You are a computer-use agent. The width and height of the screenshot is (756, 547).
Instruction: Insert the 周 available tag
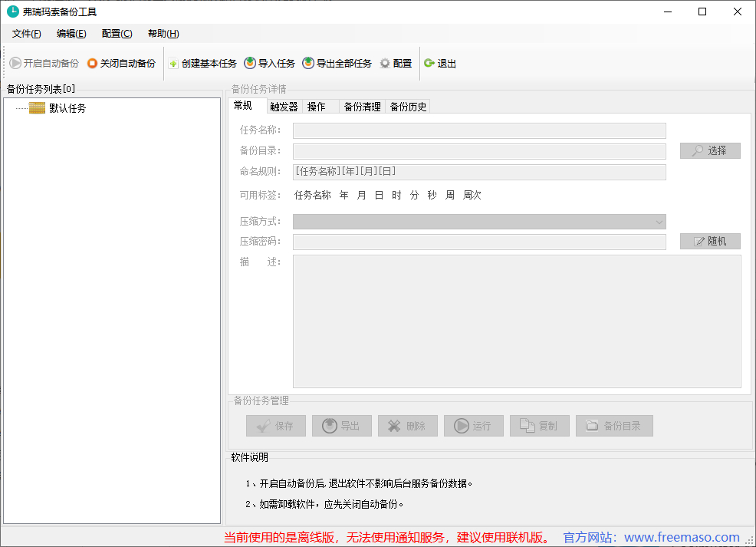[x=450, y=196]
